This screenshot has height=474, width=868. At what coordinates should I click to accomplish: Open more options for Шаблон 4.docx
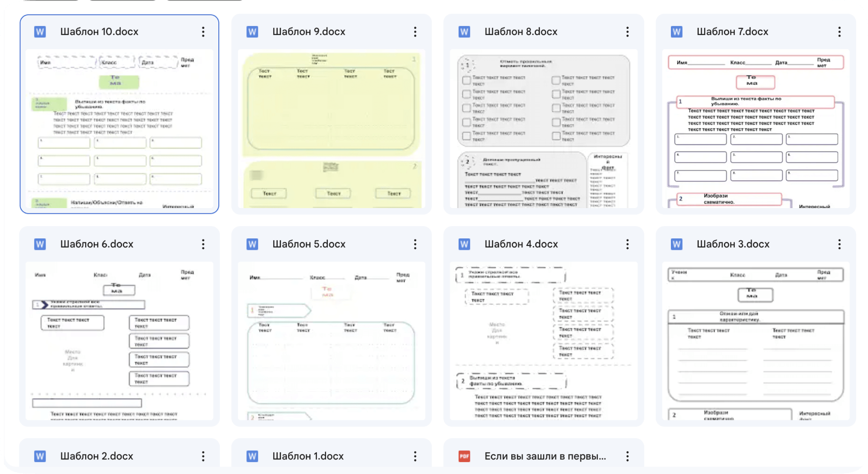[x=627, y=244]
